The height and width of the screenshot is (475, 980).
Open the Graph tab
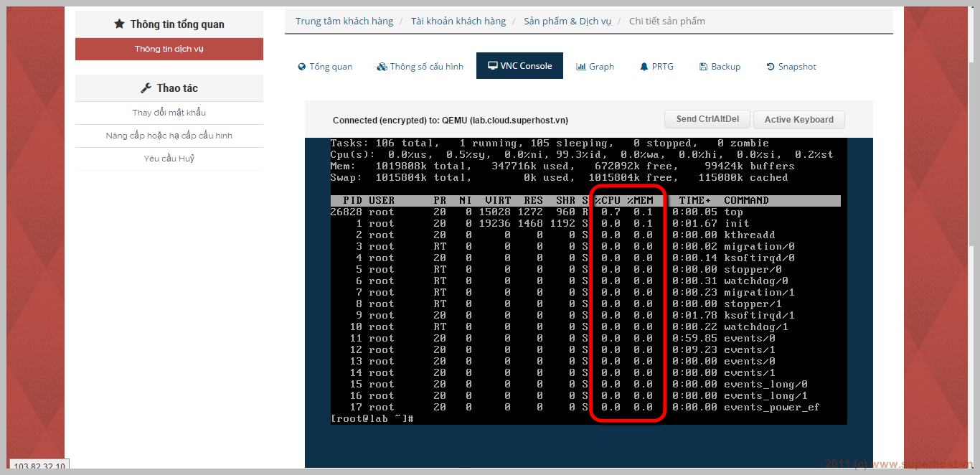[595, 66]
